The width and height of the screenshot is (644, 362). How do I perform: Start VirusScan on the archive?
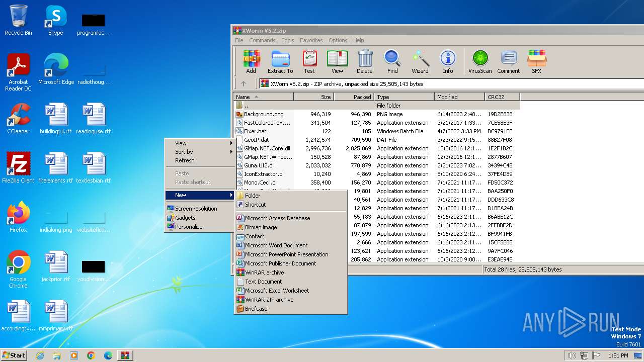tap(480, 62)
